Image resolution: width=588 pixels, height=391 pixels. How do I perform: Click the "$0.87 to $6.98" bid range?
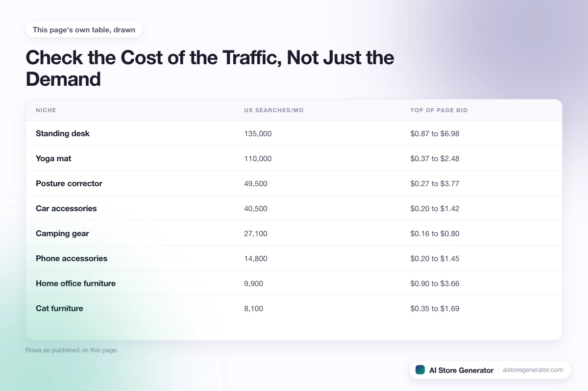(x=435, y=133)
